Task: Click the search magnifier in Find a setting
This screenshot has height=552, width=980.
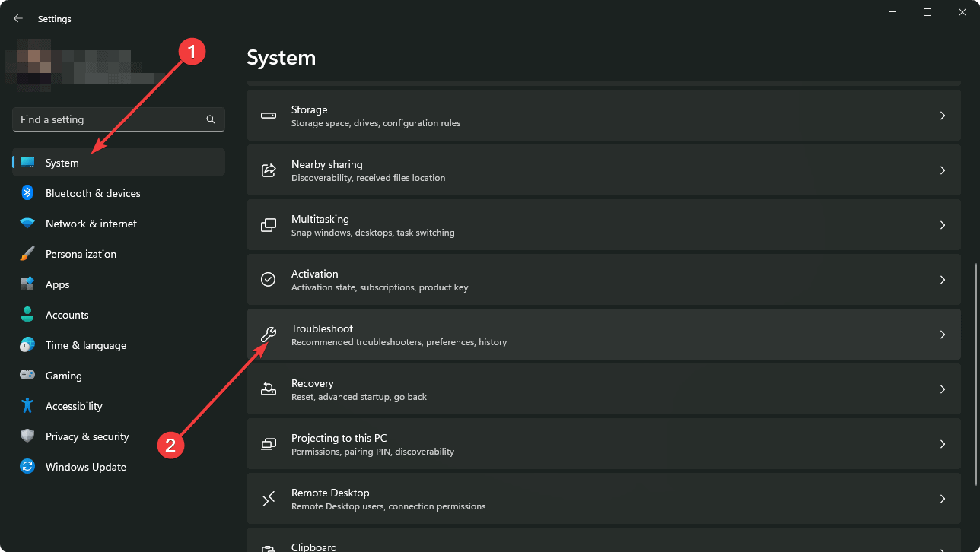Action: coord(210,119)
